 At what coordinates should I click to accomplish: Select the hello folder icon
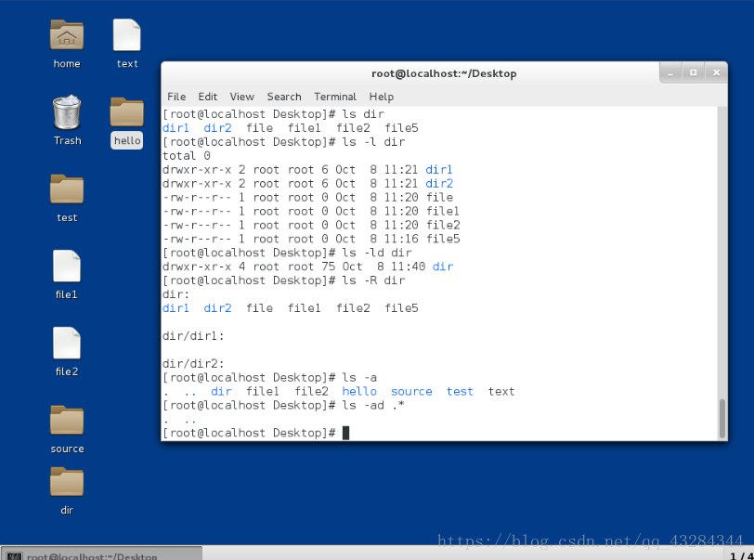[127, 112]
